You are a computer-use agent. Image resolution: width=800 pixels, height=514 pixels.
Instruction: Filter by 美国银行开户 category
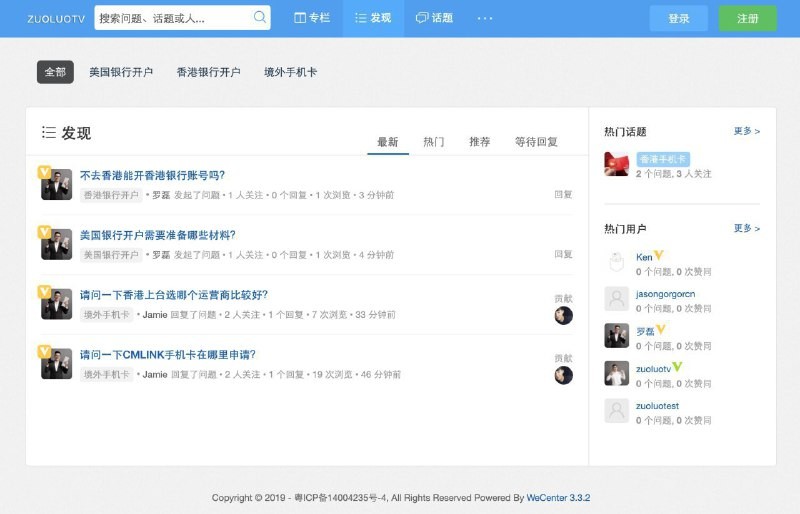pyautogui.click(x=121, y=72)
